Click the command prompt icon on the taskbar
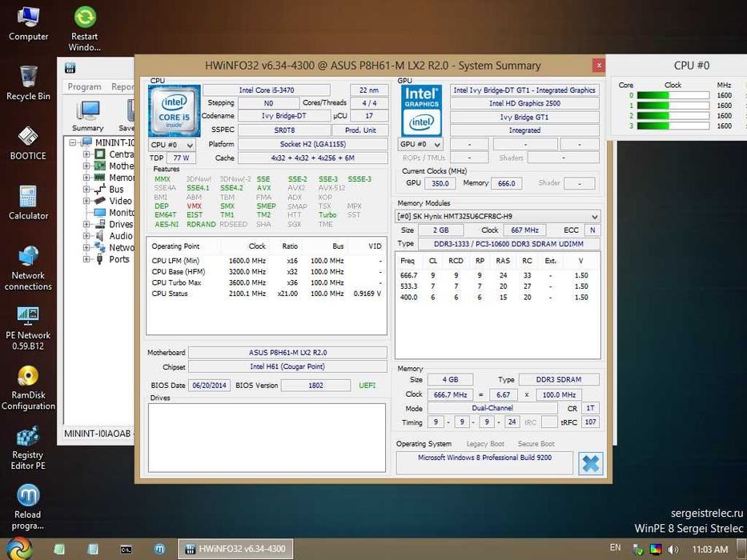 [127, 549]
